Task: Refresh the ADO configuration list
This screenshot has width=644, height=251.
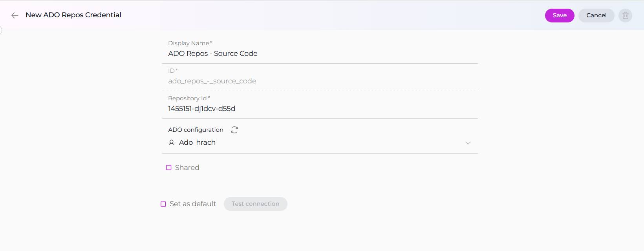Action: click(234, 130)
